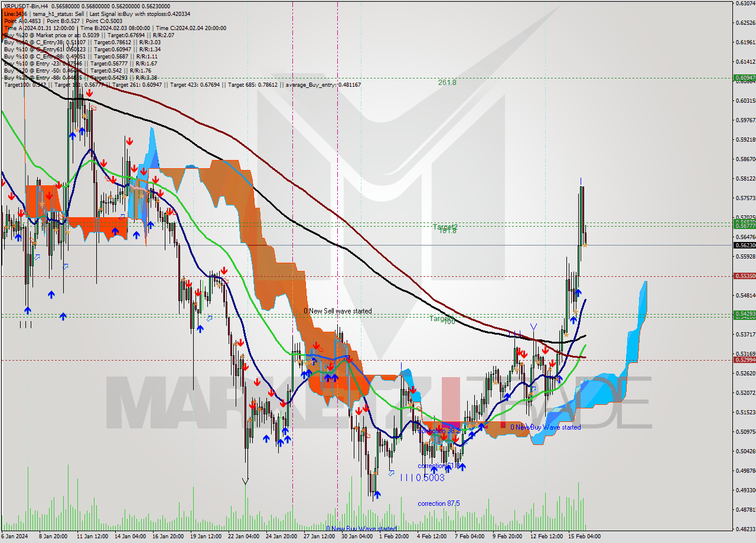Click '12 Feb 12:00' on time axis

[547, 537]
